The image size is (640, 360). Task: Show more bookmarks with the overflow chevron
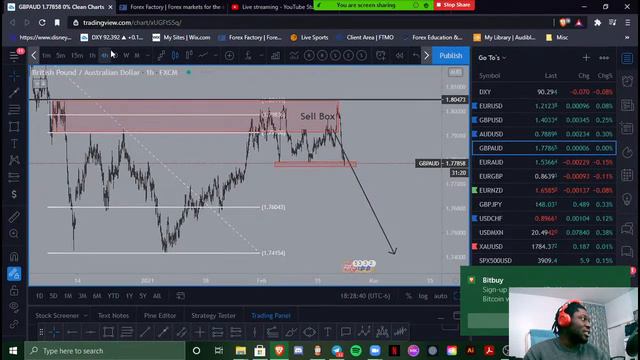tap(627, 38)
